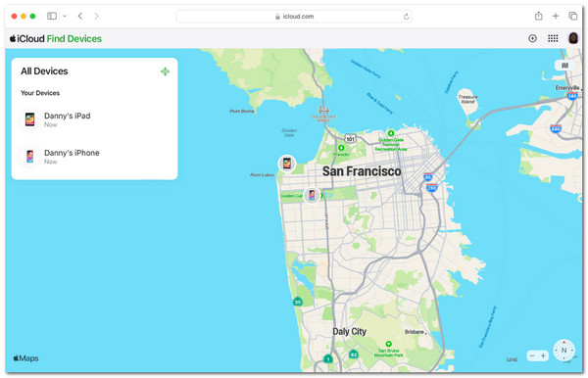Go back with Safari back arrow
The image size is (588, 378).
80,16
